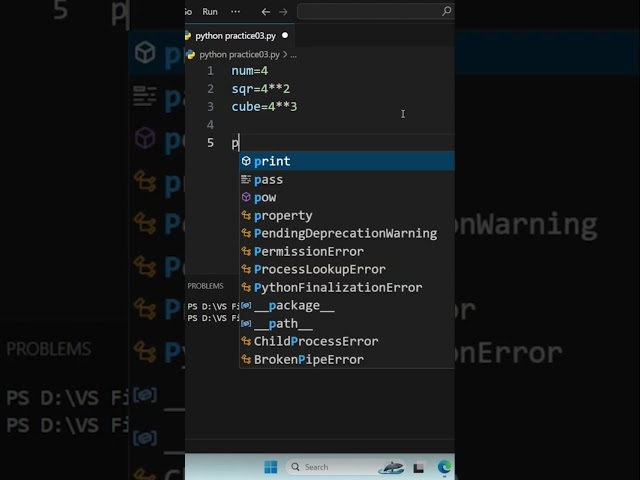Click the variable icon beside __package__
Viewport: 640px width, 480px height.
click(246, 305)
